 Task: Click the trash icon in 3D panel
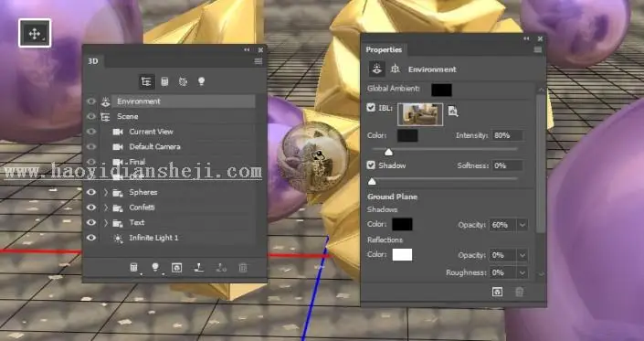(243, 268)
